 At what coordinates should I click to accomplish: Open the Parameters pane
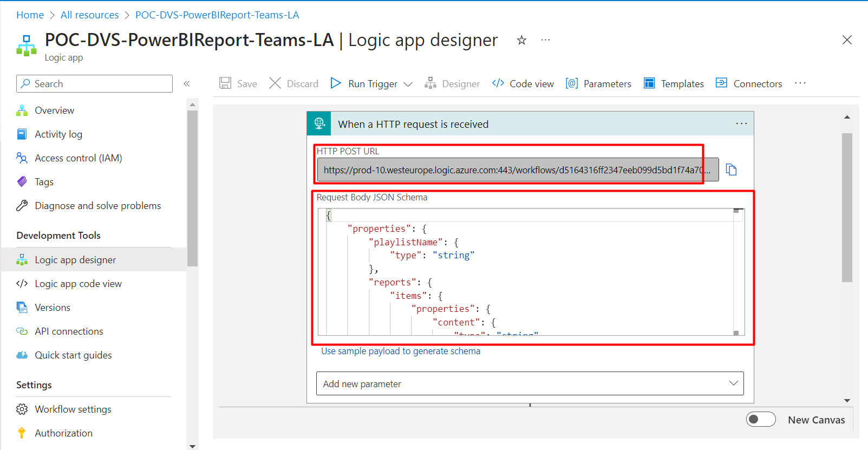[598, 83]
